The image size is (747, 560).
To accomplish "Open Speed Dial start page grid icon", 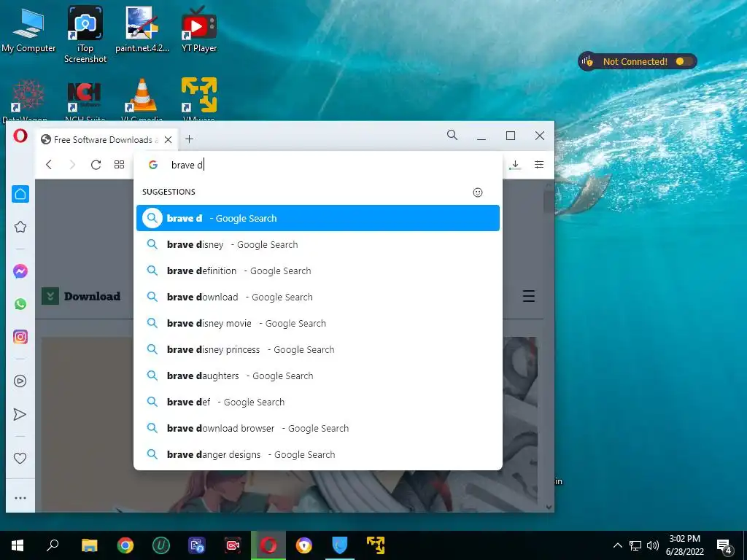I will pyautogui.click(x=119, y=165).
